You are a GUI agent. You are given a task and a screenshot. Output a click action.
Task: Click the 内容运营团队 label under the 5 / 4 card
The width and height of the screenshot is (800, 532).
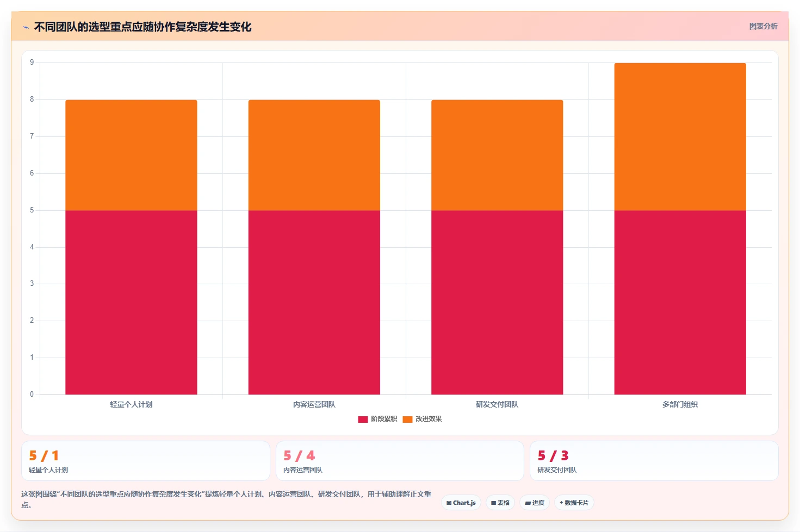coord(303,470)
